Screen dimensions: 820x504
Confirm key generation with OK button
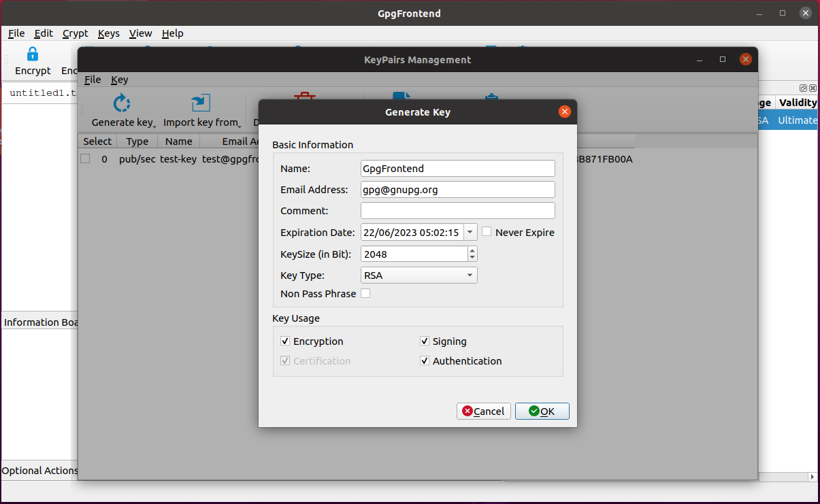[x=542, y=411]
